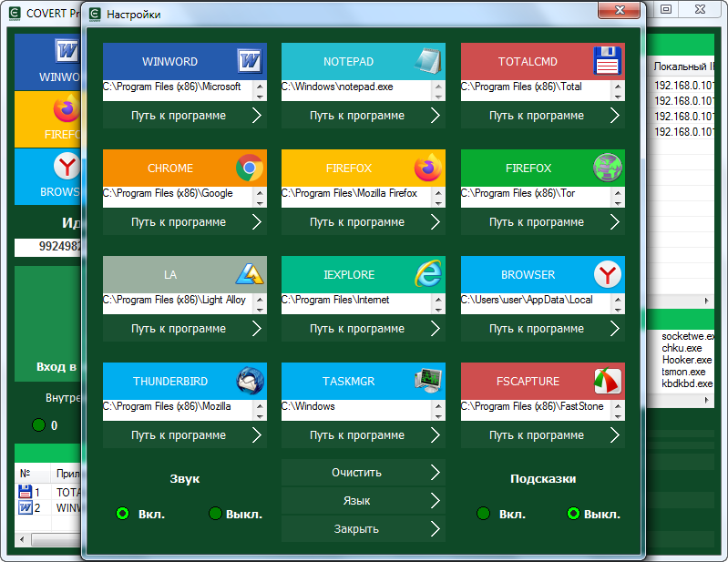Turn sound on with Вкл. radio
The width and height of the screenshot is (728, 562).
click(x=123, y=514)
